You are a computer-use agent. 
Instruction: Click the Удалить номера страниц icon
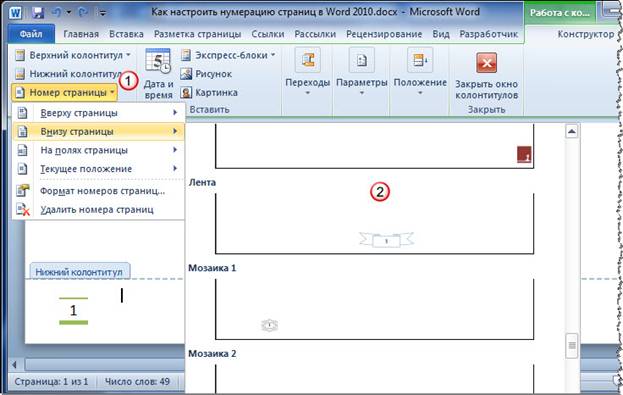pos(23,210)
